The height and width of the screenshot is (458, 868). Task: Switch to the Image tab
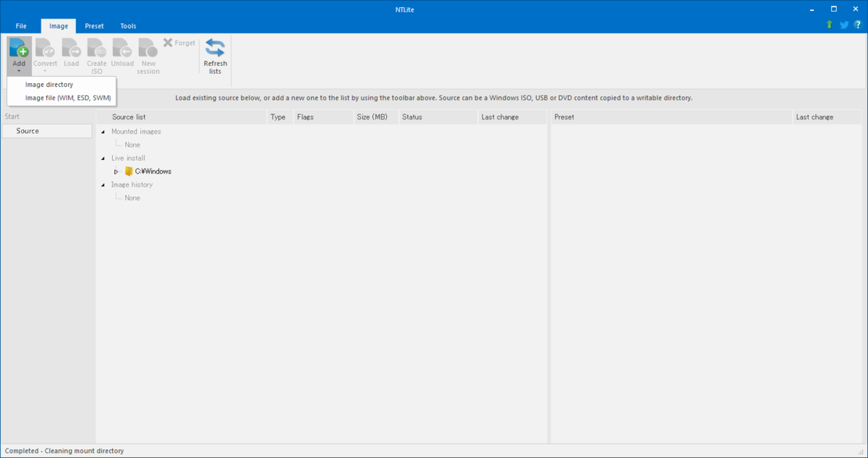tap(59, 26)
